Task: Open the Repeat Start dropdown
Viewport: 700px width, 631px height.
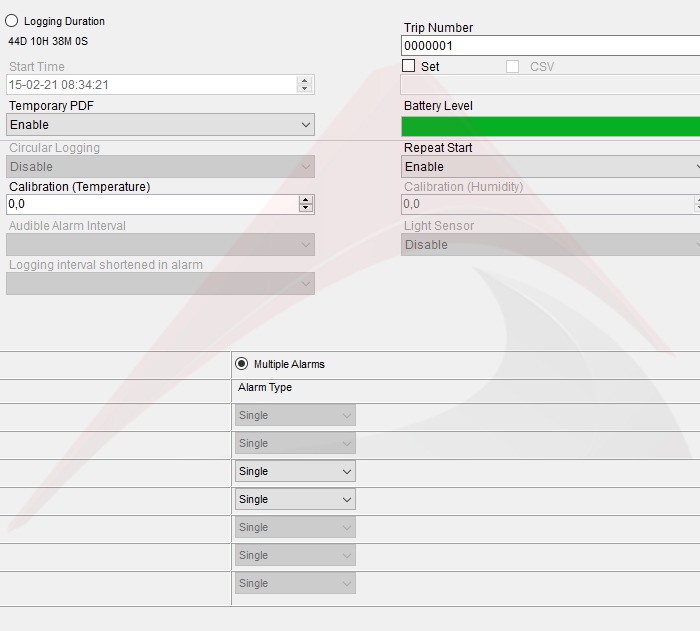Action: [550, 167]
